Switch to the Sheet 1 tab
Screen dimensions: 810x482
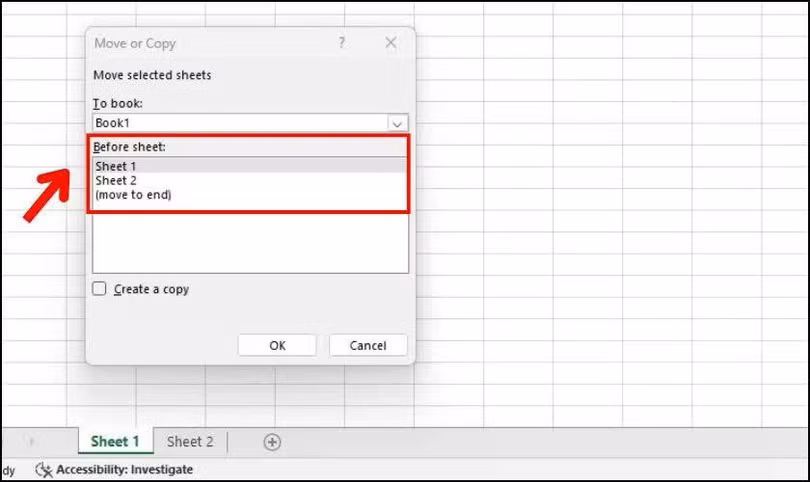tap(116, 442)
